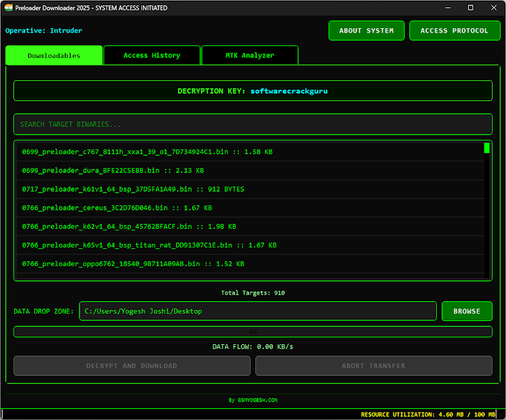
Task: Open the ABOUT SYSTEM dialog
Action: [366, 30]
